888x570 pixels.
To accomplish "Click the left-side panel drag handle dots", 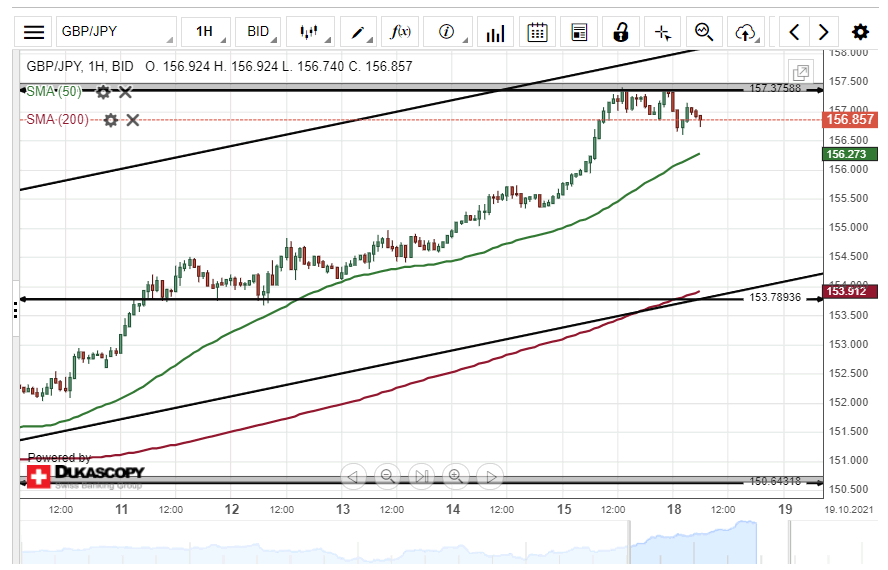I will [15, 310].
